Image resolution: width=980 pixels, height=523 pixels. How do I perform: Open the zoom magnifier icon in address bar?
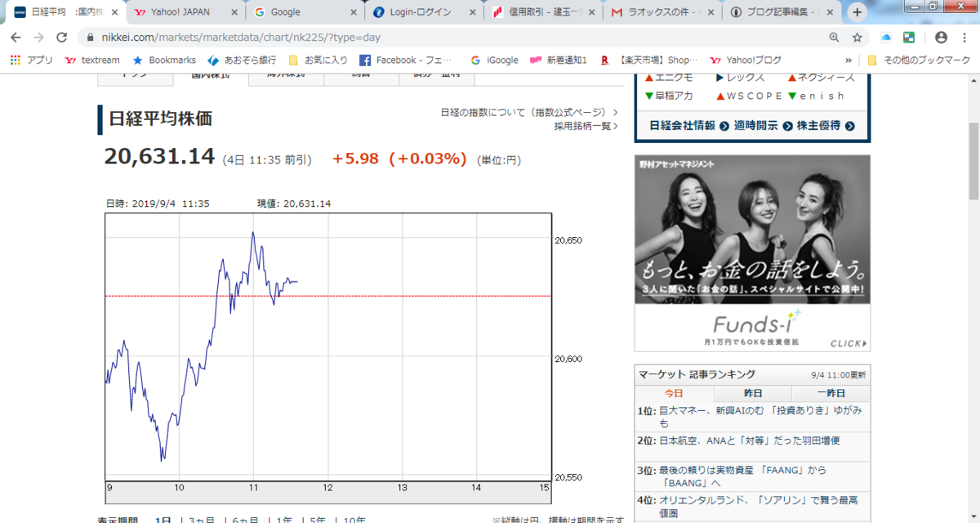(x=834, y=38)
